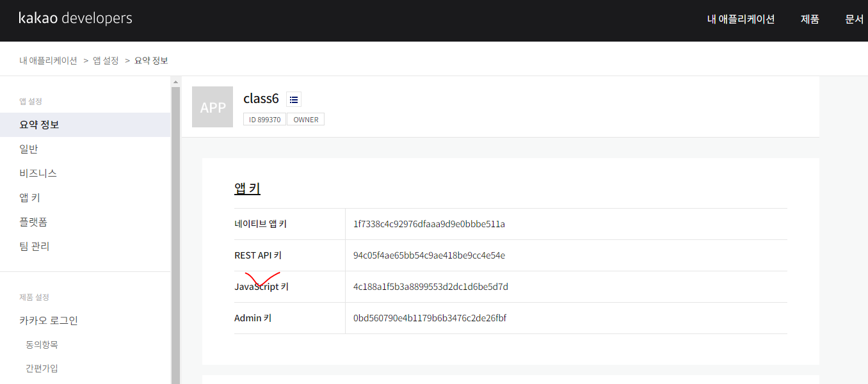Click the kakao developers logo
868x384 pixels.
pos(76,19)
